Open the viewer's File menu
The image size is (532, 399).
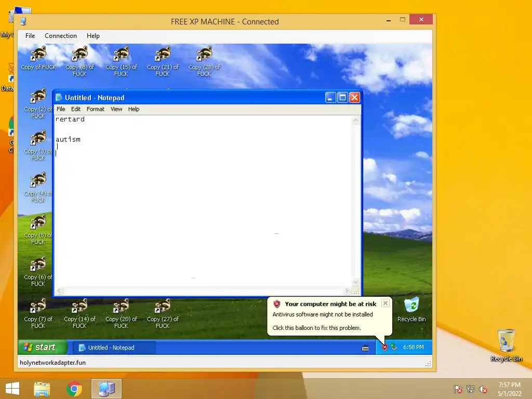(30, 36)
